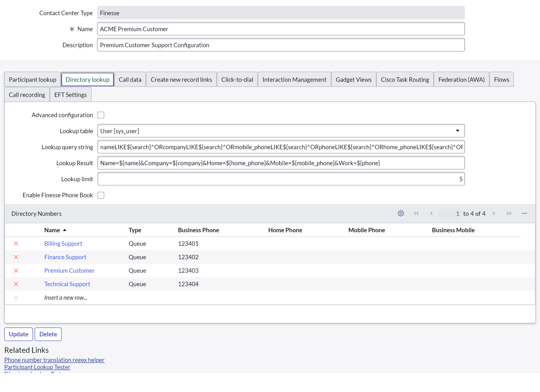The height and width of the screenshot is (392, 540).
Task: Open the Lookup table dropdown
Action: (281, 131)
